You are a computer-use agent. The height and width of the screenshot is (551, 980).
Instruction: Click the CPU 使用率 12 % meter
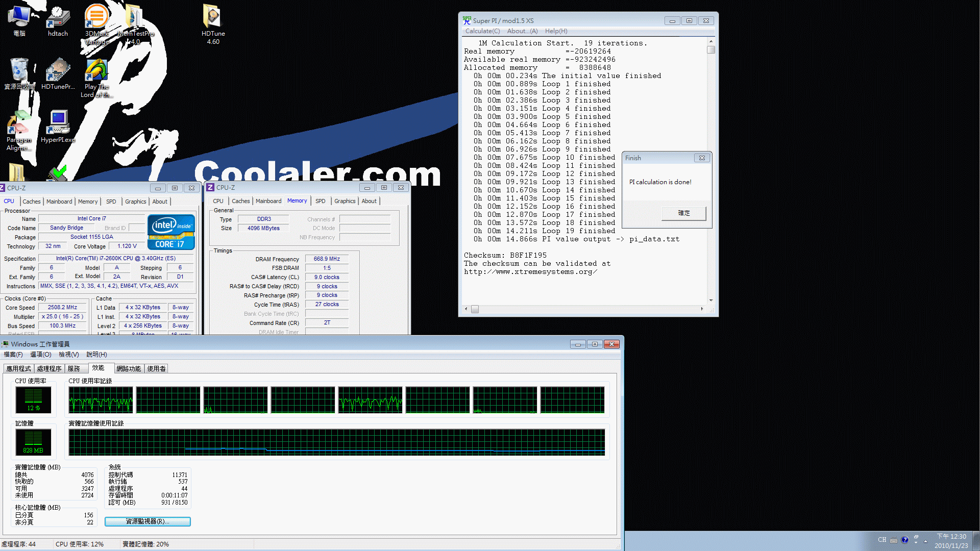[33, 399]
